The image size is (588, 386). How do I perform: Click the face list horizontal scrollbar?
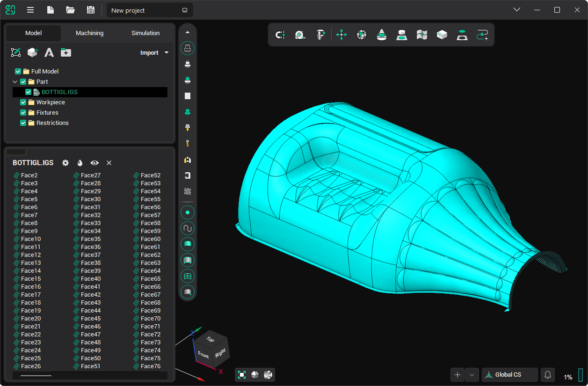[36, 375]
